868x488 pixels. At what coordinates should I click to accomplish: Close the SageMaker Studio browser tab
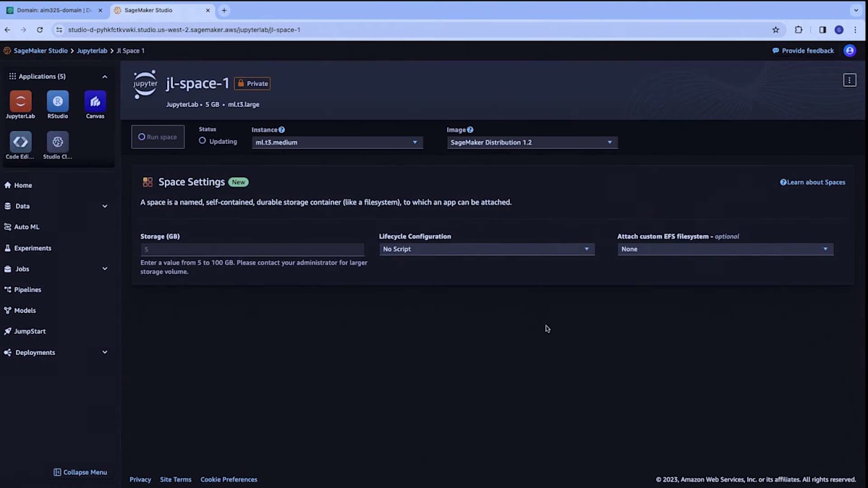[207, 10]
